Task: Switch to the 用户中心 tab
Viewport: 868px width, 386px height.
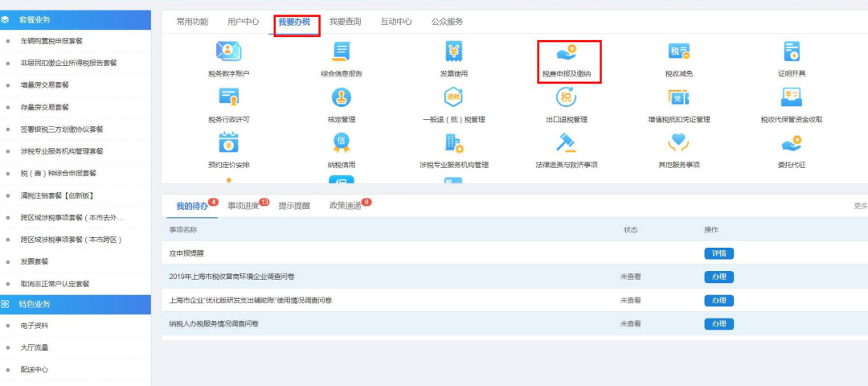Action: [243, 22]
